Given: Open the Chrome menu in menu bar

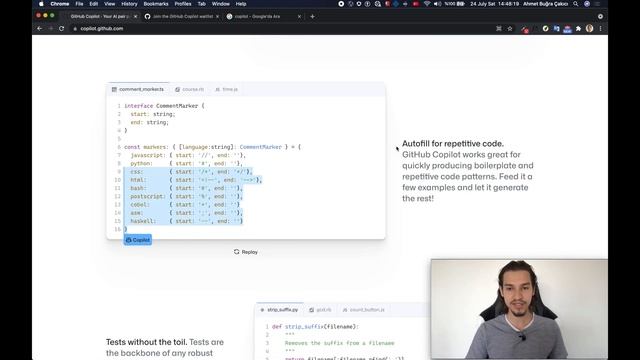Looking at the screenshot, I should point(60,4).
